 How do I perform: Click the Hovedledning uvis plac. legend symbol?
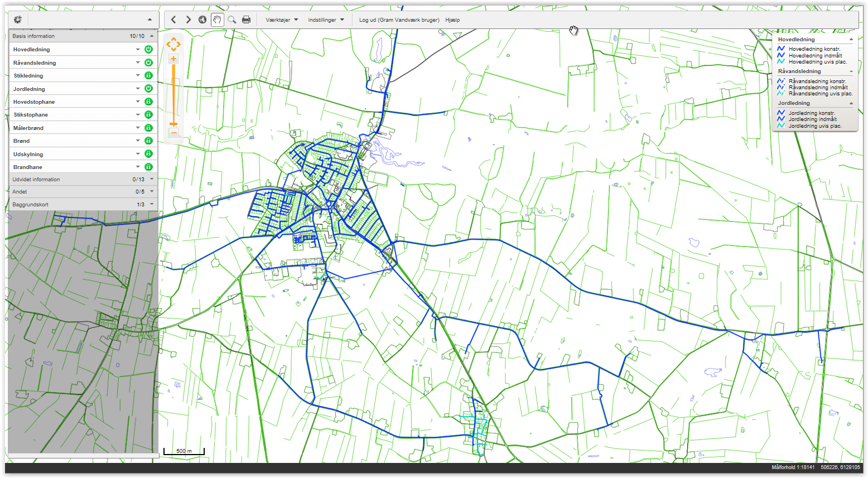[x=781, y=61]
